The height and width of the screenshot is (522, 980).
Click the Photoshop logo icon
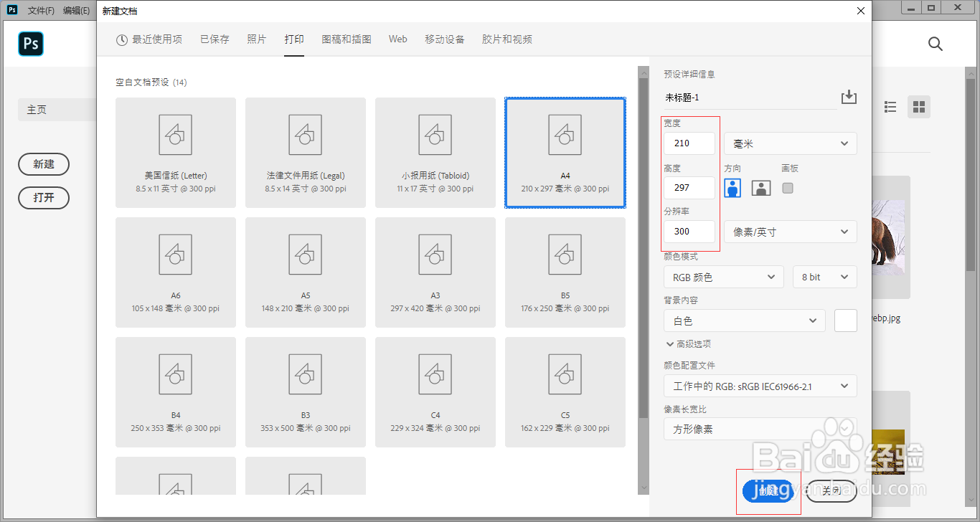[30, 44]
